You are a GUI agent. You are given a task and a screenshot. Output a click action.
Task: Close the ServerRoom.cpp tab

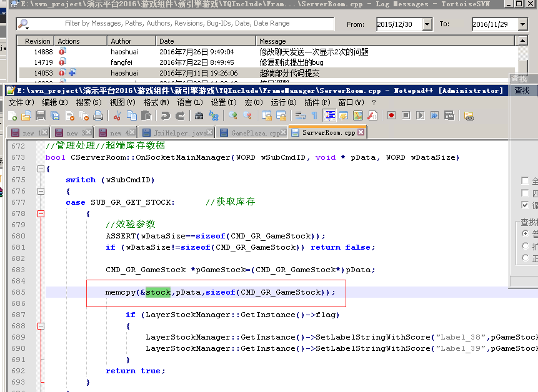pos(361,132)
